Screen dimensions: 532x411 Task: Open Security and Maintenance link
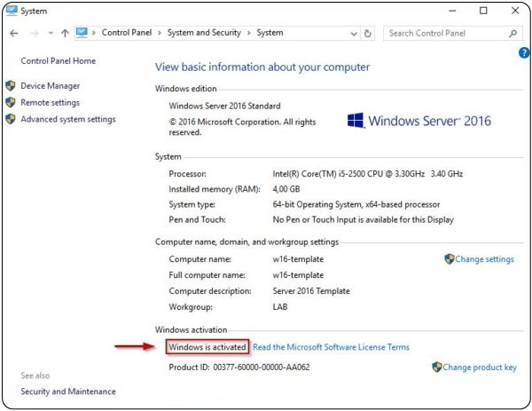coord(68,391)
